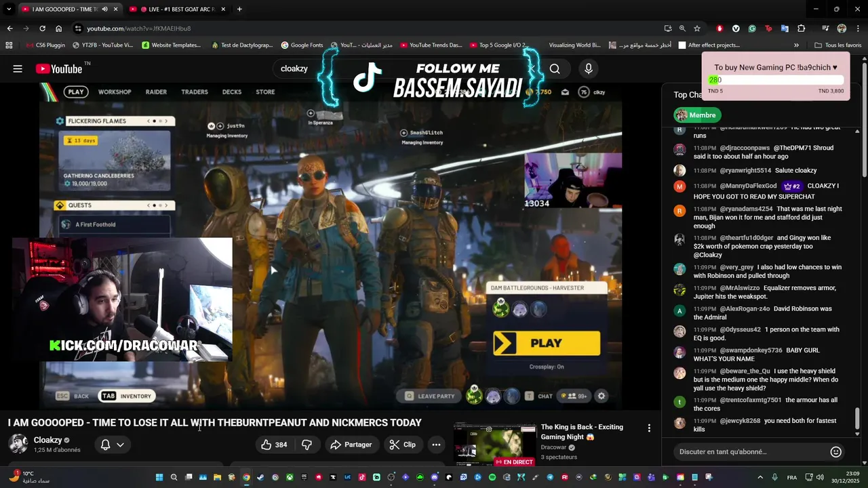Open the YouTube hamburger guide menu
Viewport: 868px width, 488px height.
click(18, 68)
